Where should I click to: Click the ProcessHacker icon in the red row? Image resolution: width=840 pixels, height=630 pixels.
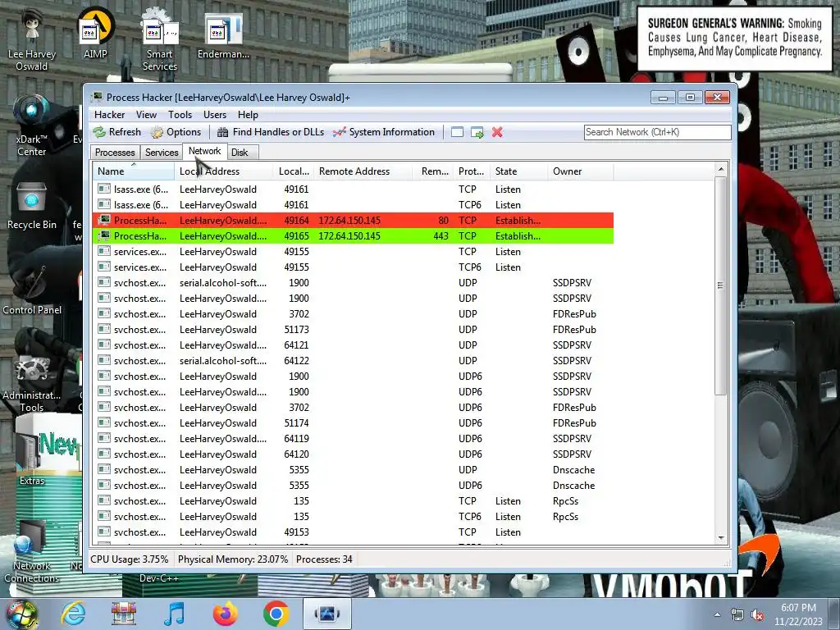click(104, 220)
